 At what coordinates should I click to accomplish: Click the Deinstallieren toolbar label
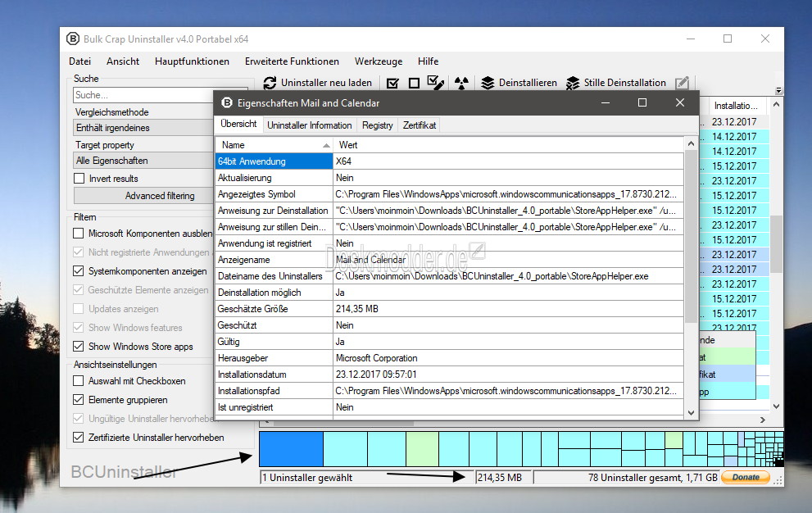point(528,83)
